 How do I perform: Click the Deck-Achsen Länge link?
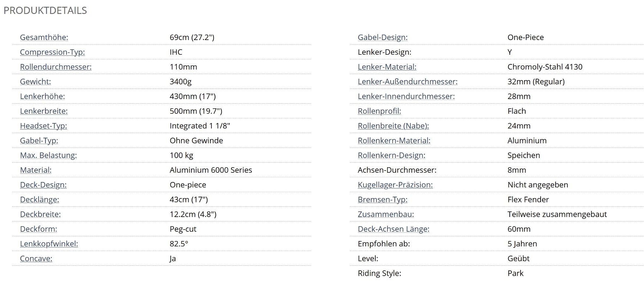pyautogui.click(x=394, y=229)
